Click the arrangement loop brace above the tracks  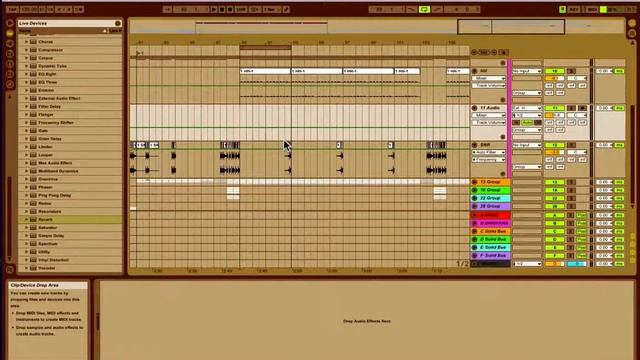pyautogui.click(x=265, y=48)
